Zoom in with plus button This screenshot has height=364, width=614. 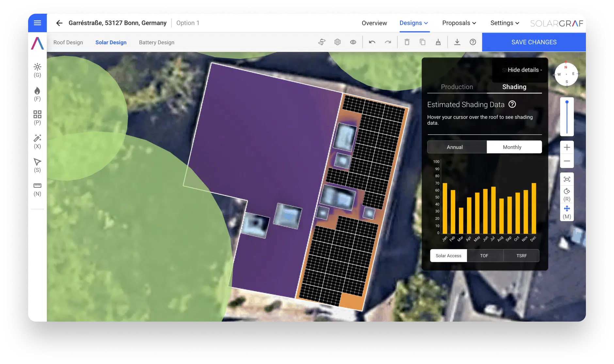click(x=567, y=147)
